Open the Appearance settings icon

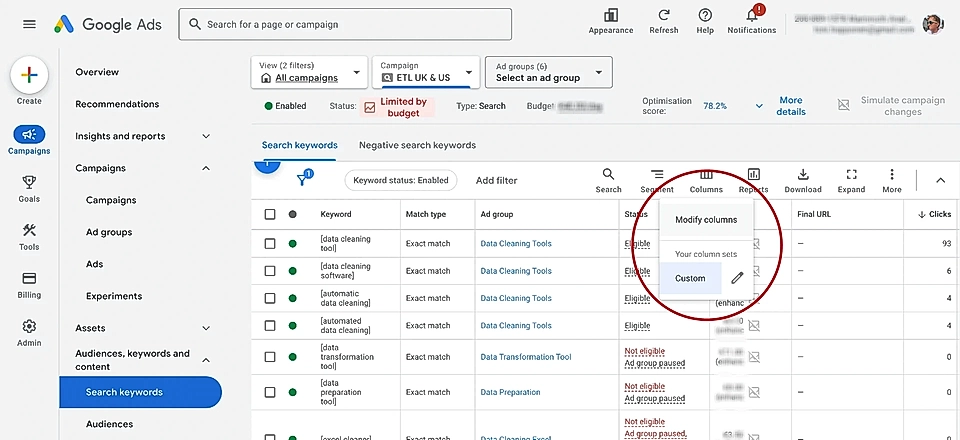[610, 15]
